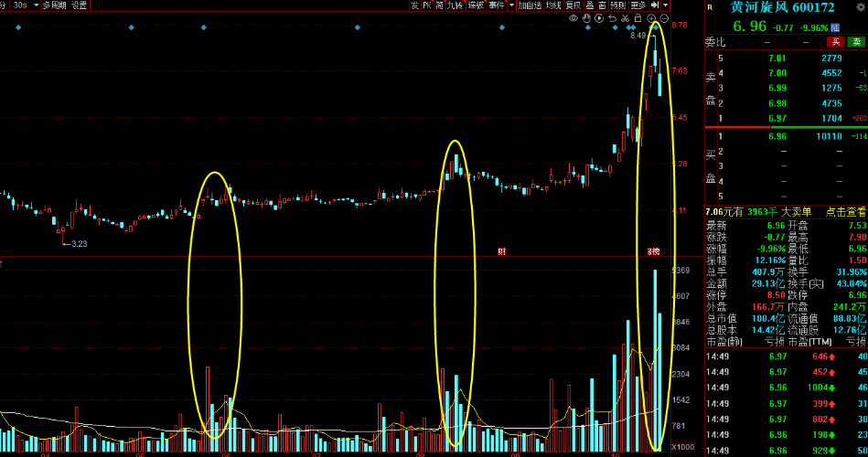Click buy level 1 volume 10110

tap(830, 136)
